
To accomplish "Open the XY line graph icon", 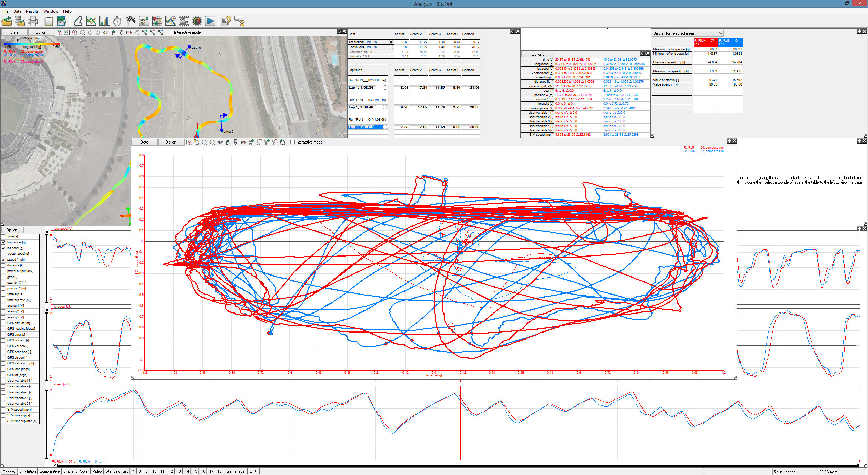I will pos(91,21).
